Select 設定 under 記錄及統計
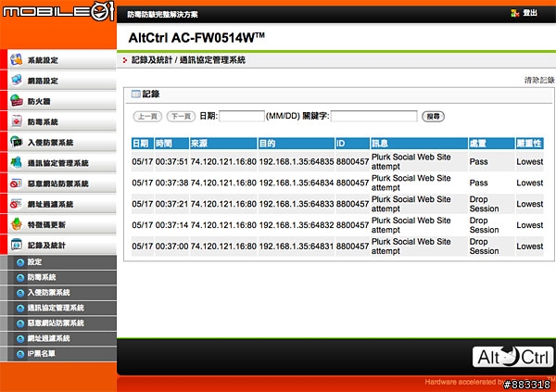This screenshot has height=392, width=556. 62,262
